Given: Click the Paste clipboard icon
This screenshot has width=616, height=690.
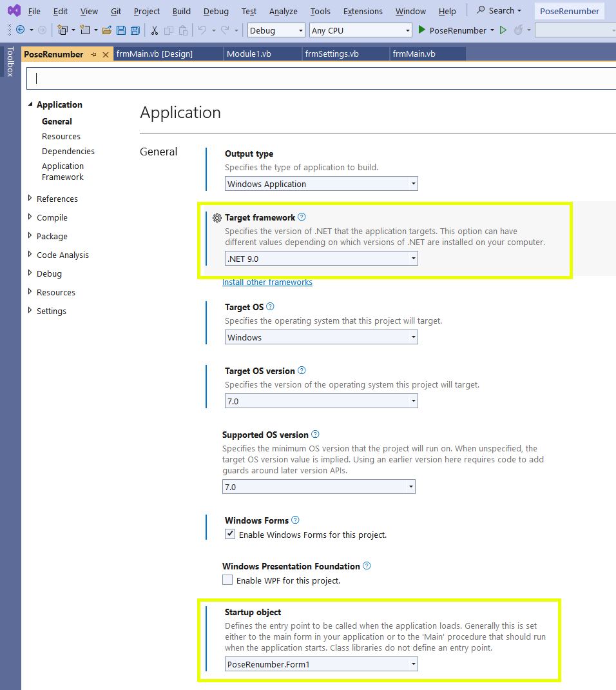Looking at the screenshot, I should [x=183, y=30].
